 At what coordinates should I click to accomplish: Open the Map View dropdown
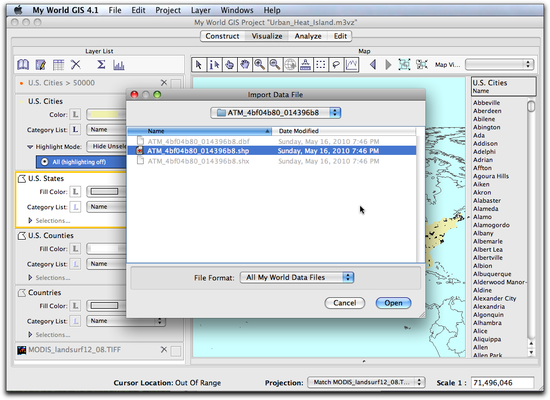[499, 65]
